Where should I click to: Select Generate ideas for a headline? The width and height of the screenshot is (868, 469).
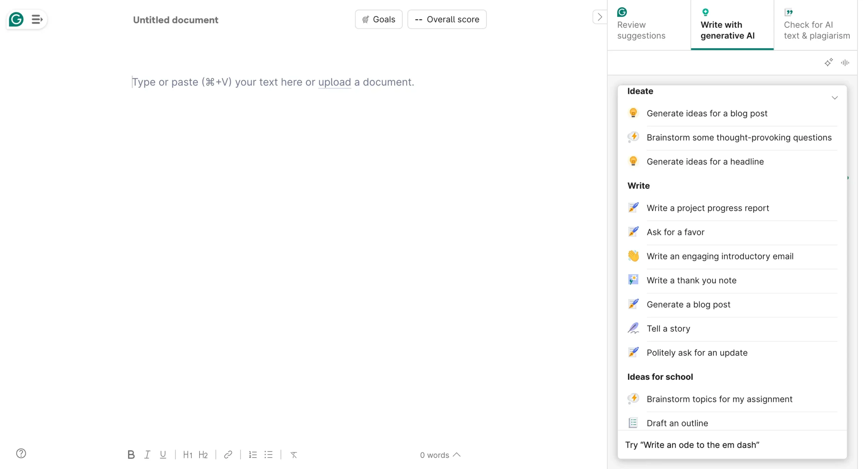[x=732, y=161]
